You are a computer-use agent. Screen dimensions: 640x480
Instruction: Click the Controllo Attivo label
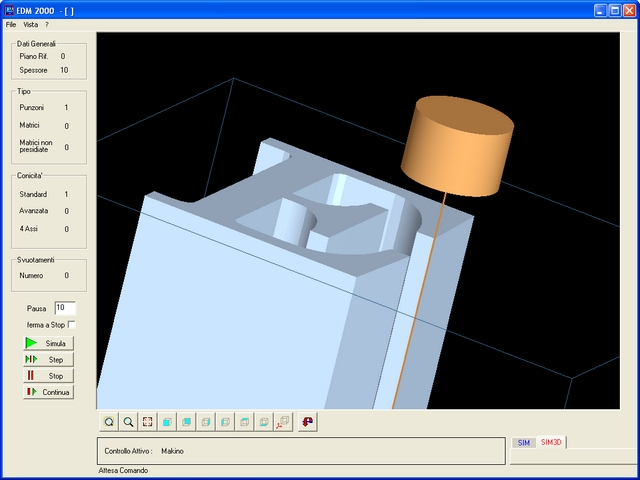click(x=128, y=451)
